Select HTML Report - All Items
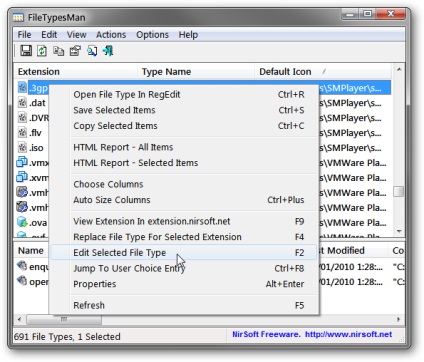Image resolution: width=424 pixels, height=362 pixels. [x=184, y=147]
